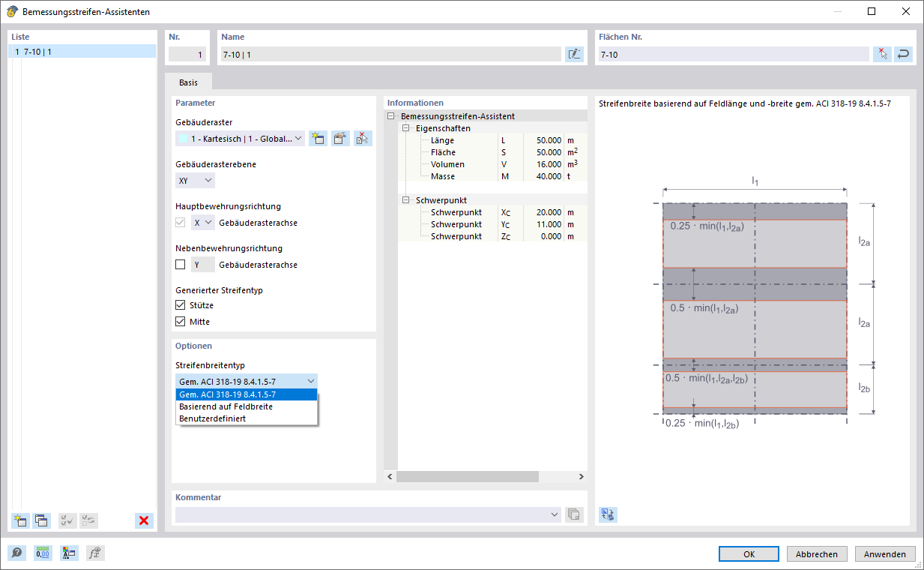Click the Nr. field showing 1
The width and height of the screenshot is (924, 570).
click(187, 54)
